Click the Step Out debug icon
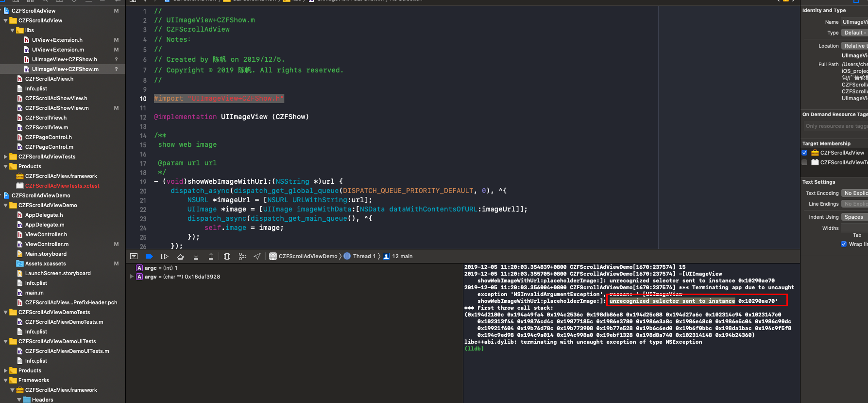This screenshot has width=868, height=403. tap(211, 256)
